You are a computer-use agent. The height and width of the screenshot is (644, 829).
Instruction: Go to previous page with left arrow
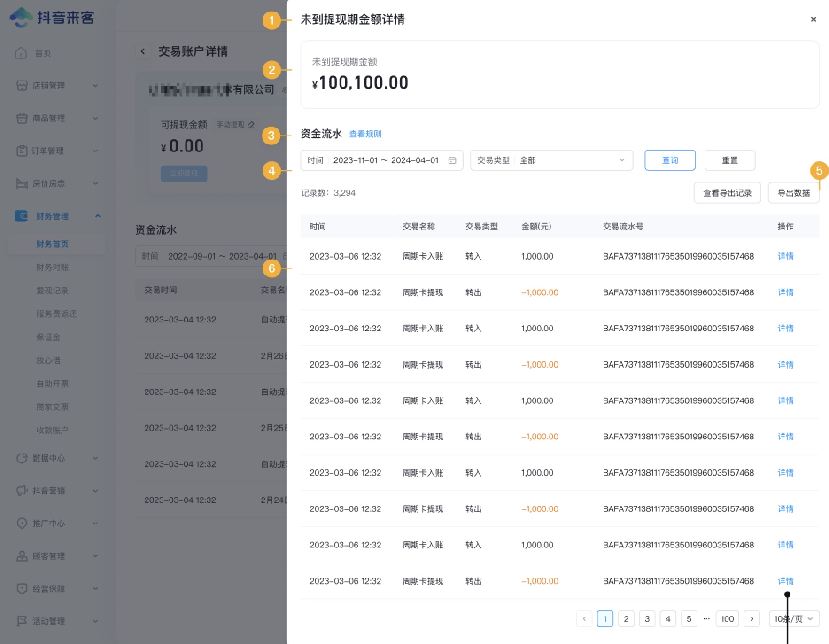coord(584,619)
